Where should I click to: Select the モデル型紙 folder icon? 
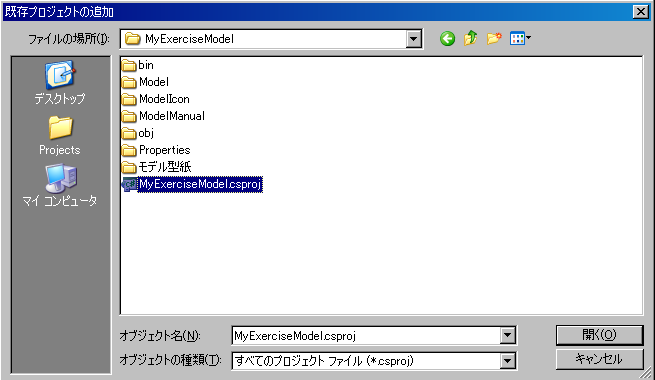coord(129,167)
